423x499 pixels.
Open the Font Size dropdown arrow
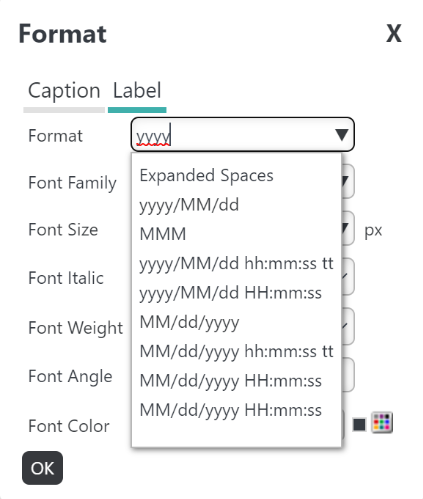346,229
